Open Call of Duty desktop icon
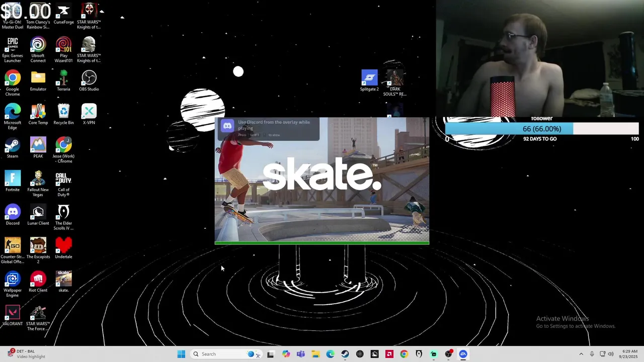The height and width of the screenshot is (362, 644). (63, 184)
